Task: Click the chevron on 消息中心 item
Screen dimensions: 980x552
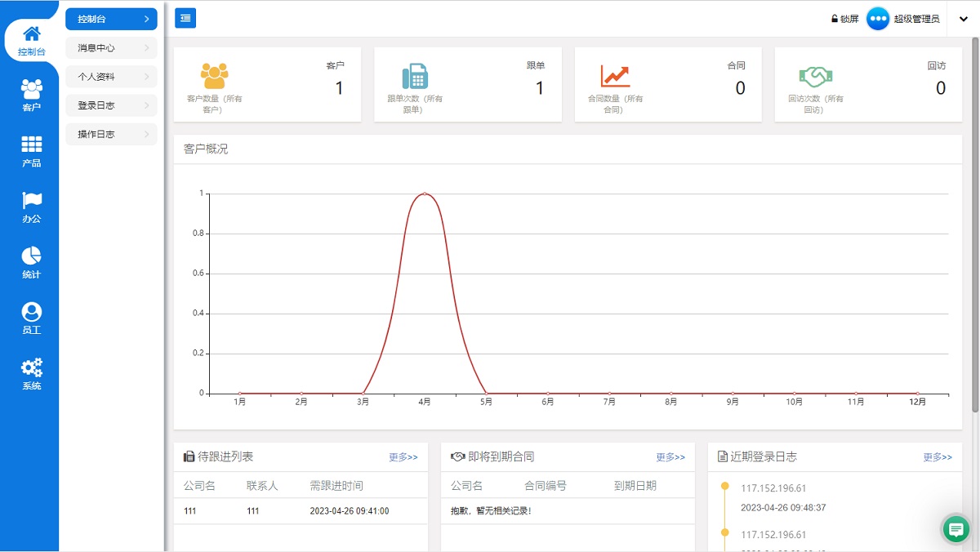Action: click(x=146, y=48)
